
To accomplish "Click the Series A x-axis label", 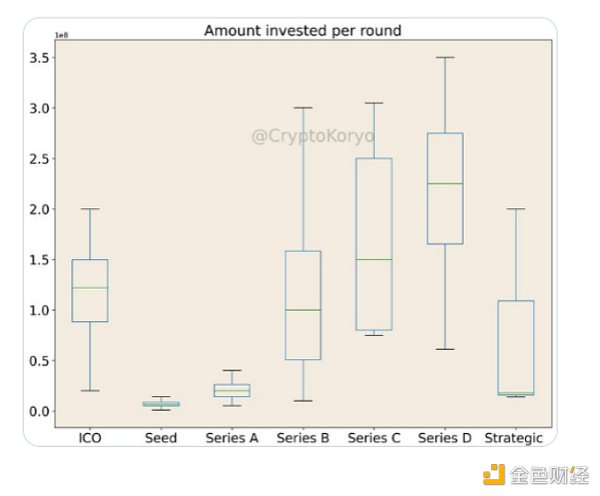I will coord(232,438).
